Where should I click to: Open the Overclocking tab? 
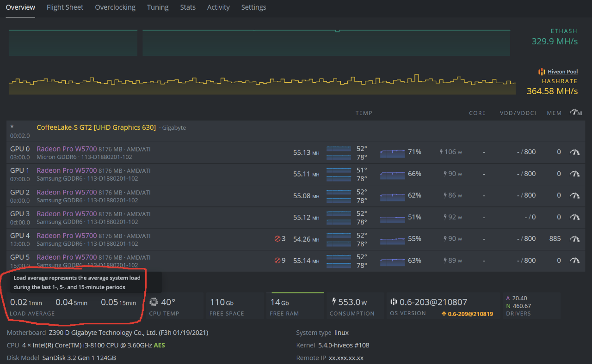pos(115,7)
